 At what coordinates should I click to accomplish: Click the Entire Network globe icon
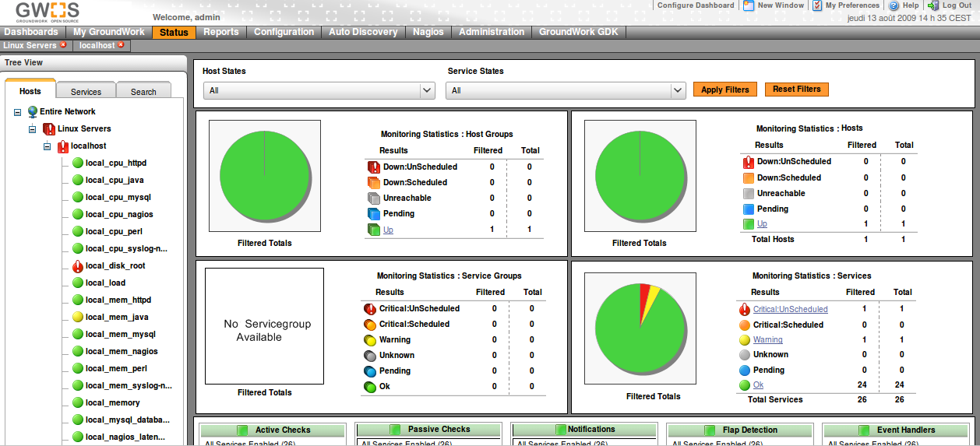coord(33,112)
